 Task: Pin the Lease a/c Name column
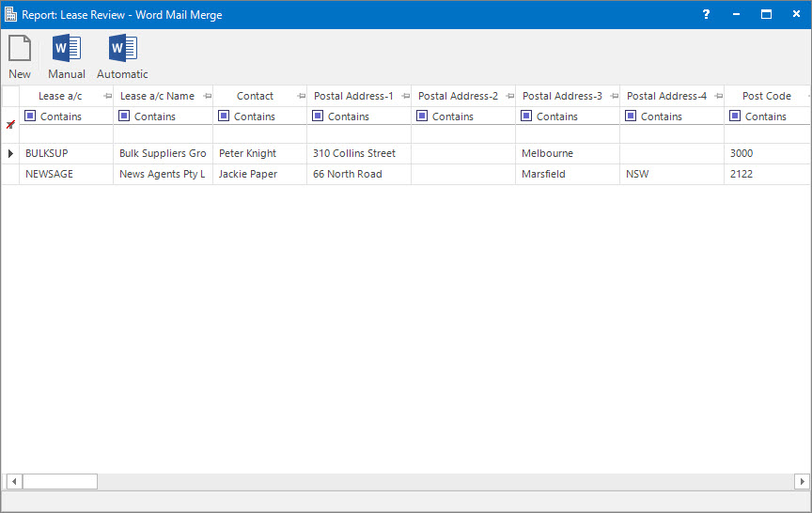[208, 96]
